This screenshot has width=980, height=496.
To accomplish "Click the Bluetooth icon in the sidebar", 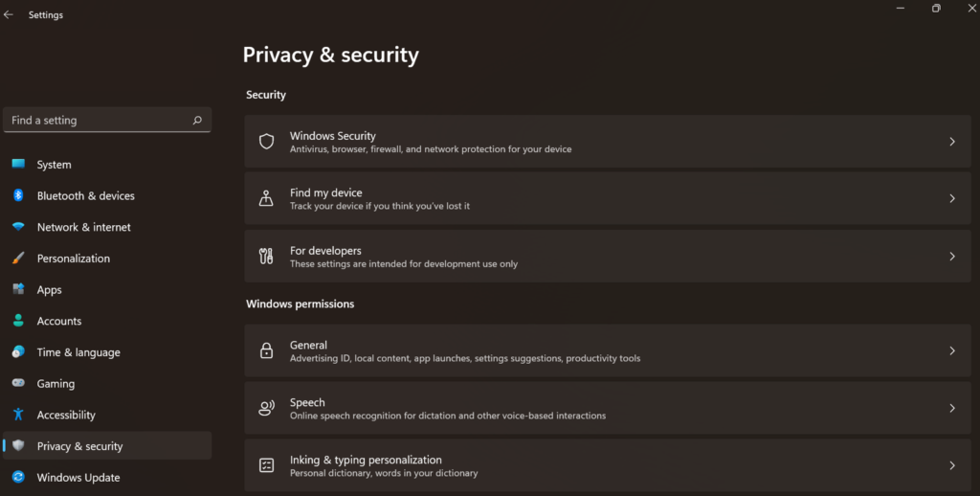I will pyautogui.click(x=18, y=195).
